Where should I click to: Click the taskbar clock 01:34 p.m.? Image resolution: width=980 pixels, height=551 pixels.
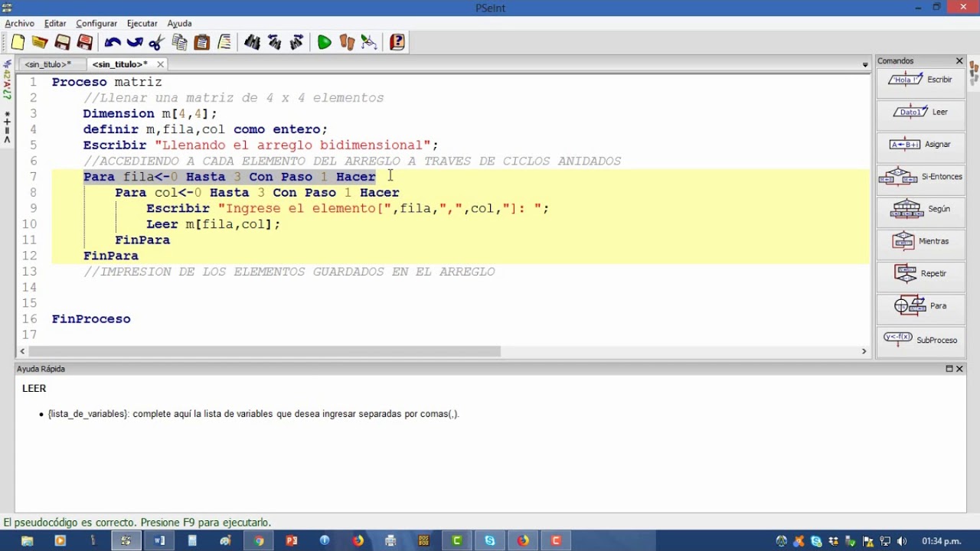coord(941,542)
